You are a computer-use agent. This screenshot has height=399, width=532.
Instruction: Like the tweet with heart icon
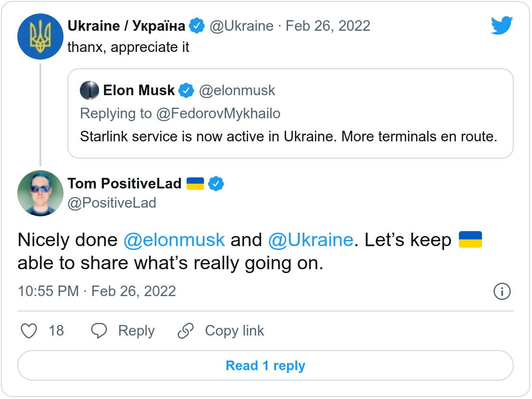tap(29, 331)
